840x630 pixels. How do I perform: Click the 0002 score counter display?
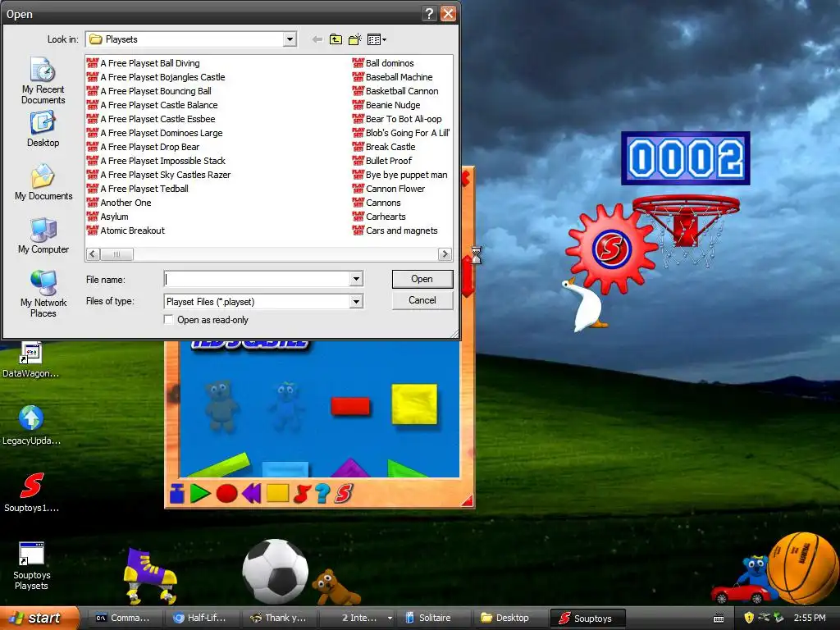point(686,158)
